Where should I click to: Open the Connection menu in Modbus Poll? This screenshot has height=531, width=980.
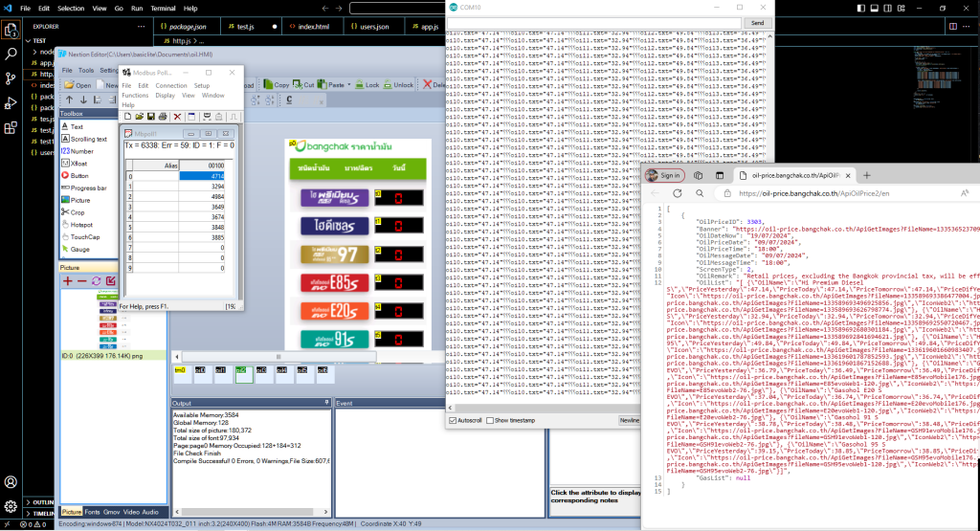(x=170, y=85)
